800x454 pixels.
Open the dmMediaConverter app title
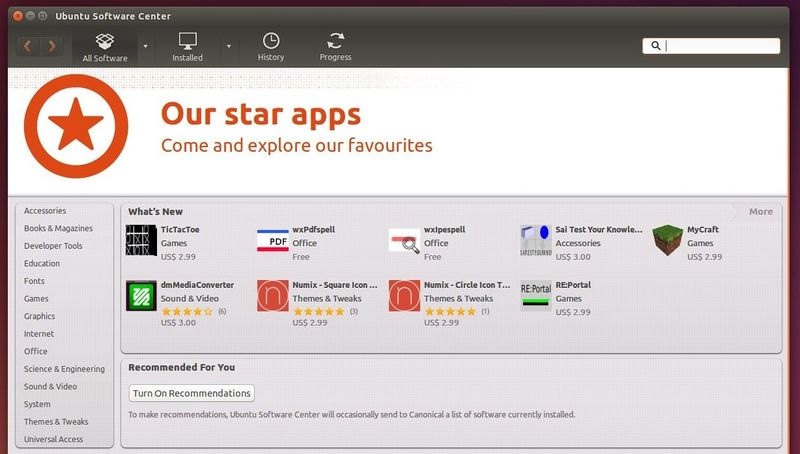pos(197,285)
